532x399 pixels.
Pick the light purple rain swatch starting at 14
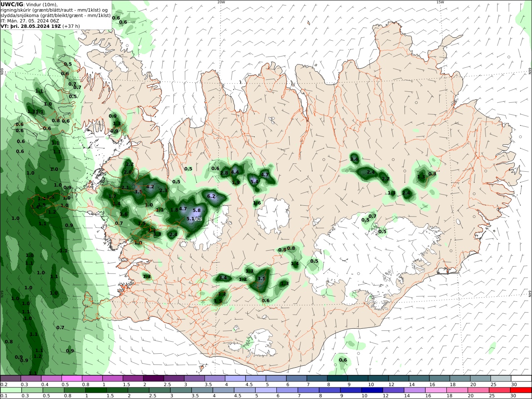(x=414, y=390)
